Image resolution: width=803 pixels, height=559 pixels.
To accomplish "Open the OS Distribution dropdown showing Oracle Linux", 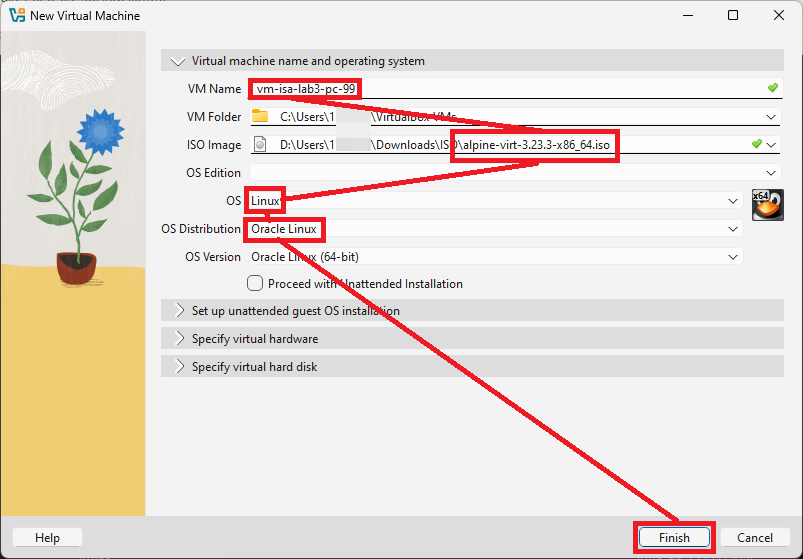I will [734, 229].
